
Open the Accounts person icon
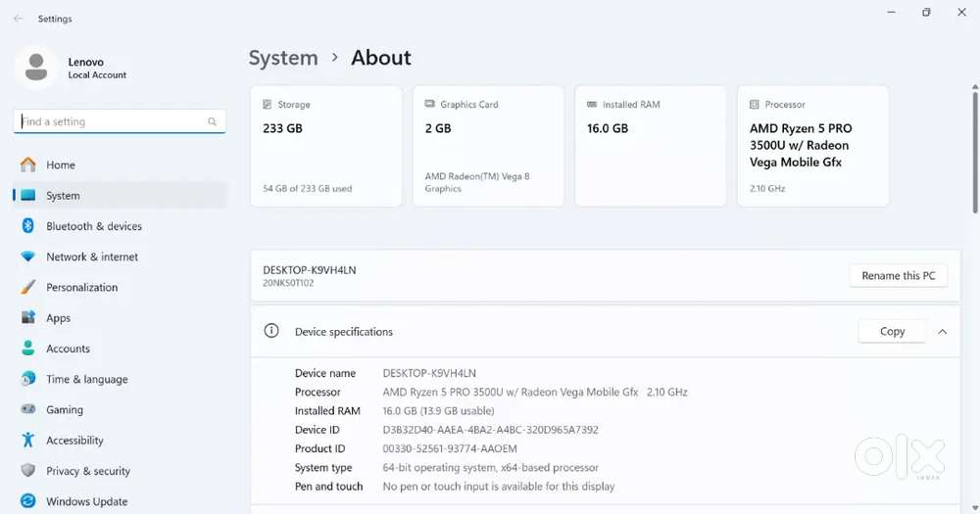pos(28,349)
